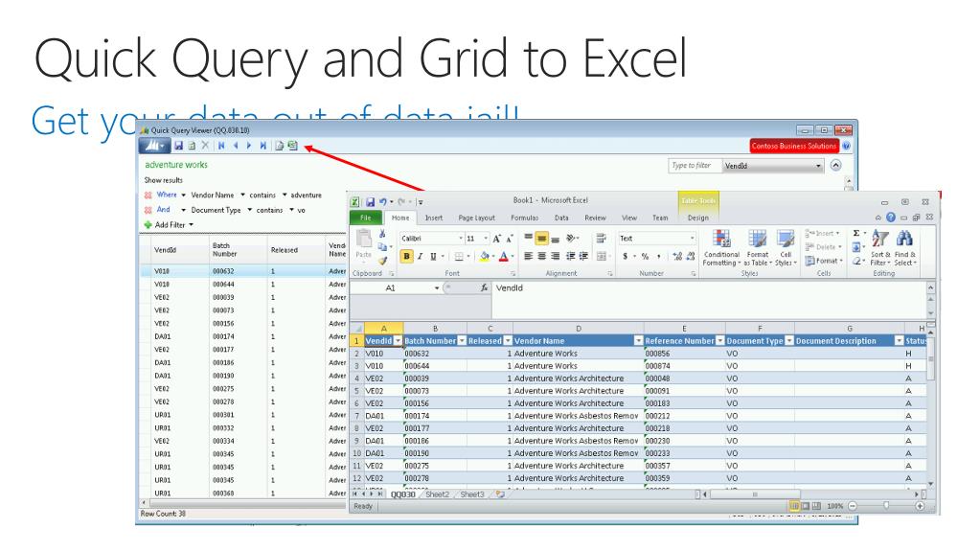Viewport: 980px width, 551px height.
Task: Select the Sheet3 worksheet tab
Action: click(x=472, y=494)
